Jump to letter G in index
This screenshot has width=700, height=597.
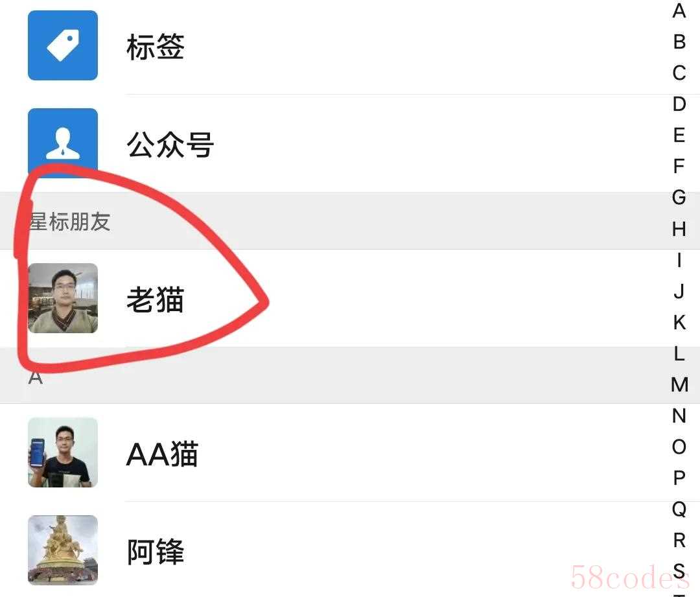coord(679,197)
